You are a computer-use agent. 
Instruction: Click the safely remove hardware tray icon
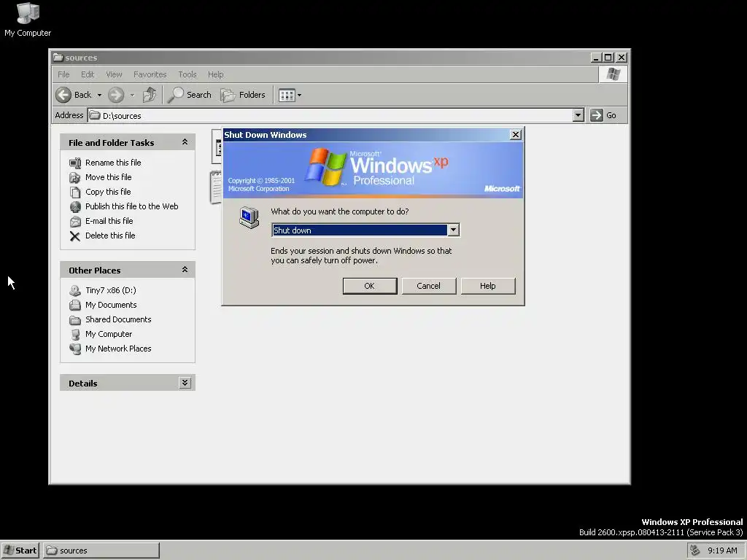[x=695, y=551]
